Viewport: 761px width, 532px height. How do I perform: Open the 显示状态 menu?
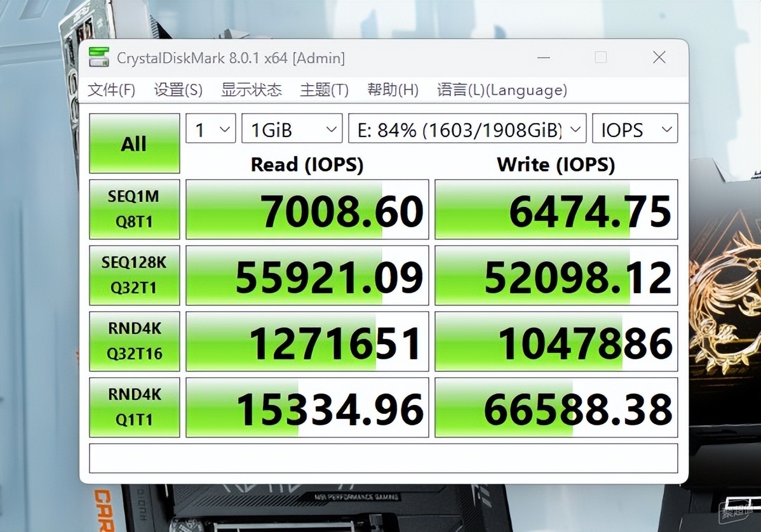click(x=251, y=90)
